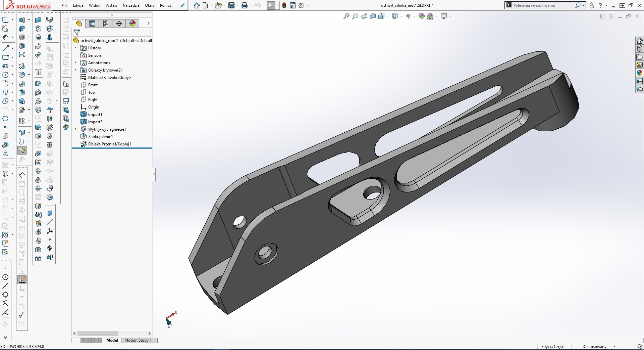
Task: Open Appearances task pane tab
Action: coord(640,73)
